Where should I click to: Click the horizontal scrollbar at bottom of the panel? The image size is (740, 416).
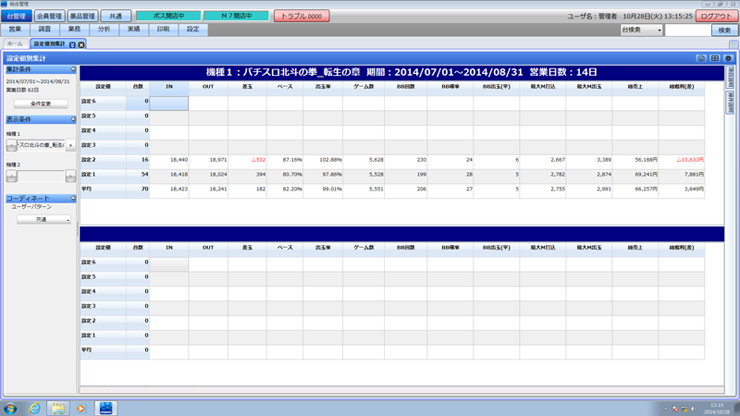(402, 390)
